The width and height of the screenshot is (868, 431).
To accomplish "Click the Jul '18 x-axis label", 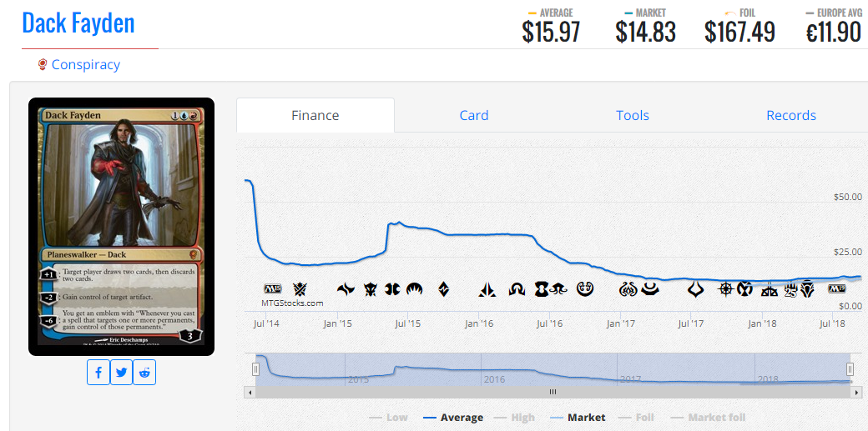I will (832, 323).
